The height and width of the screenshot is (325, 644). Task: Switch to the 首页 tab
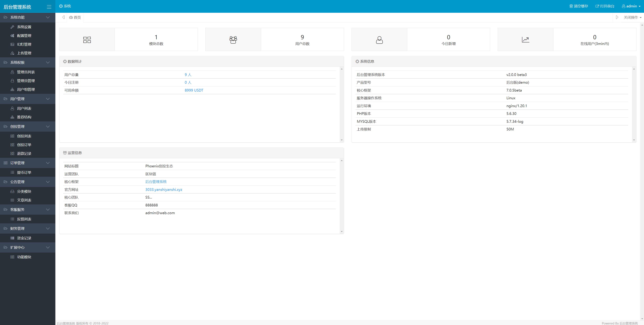click(x=75, y=17)
